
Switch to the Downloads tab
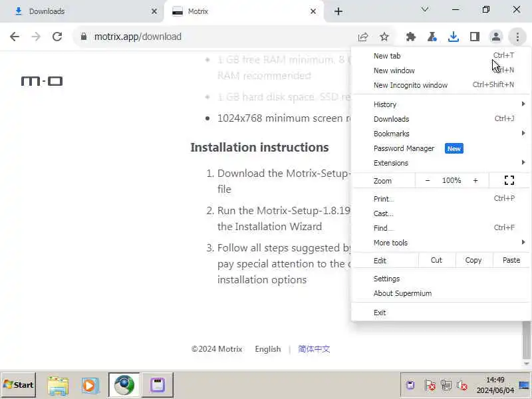coord(81,11)
